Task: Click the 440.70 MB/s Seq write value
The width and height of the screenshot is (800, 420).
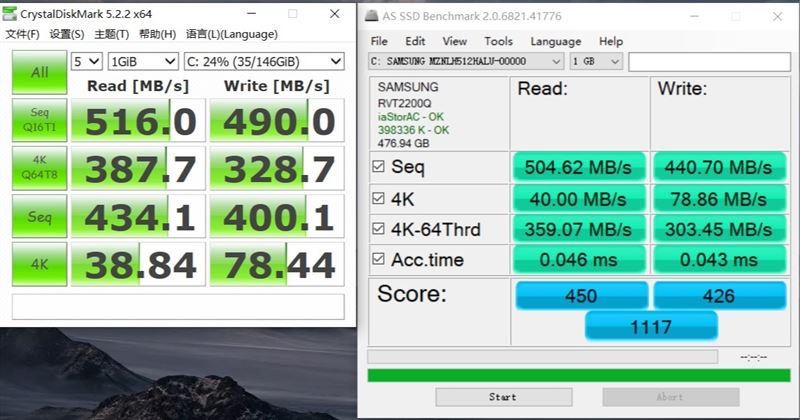Action: 719,167
